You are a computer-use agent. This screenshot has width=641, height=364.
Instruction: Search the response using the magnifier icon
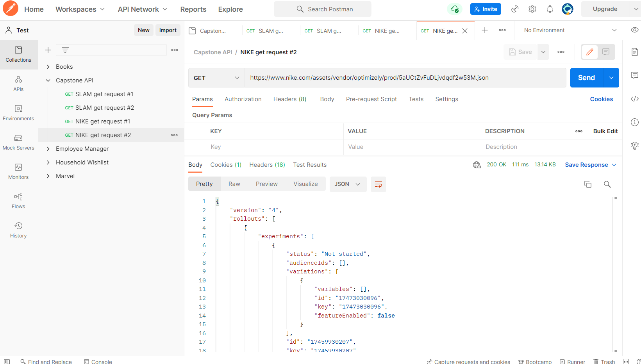pos(607,184)
